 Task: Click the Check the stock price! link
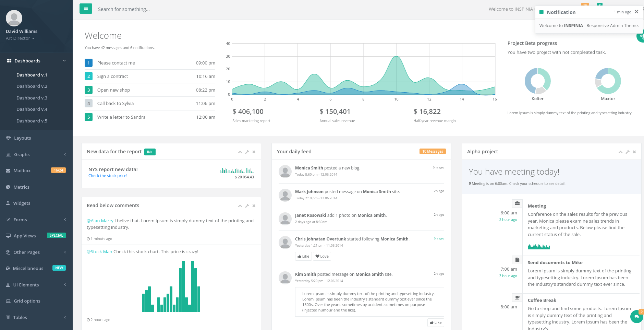(108, 176)
